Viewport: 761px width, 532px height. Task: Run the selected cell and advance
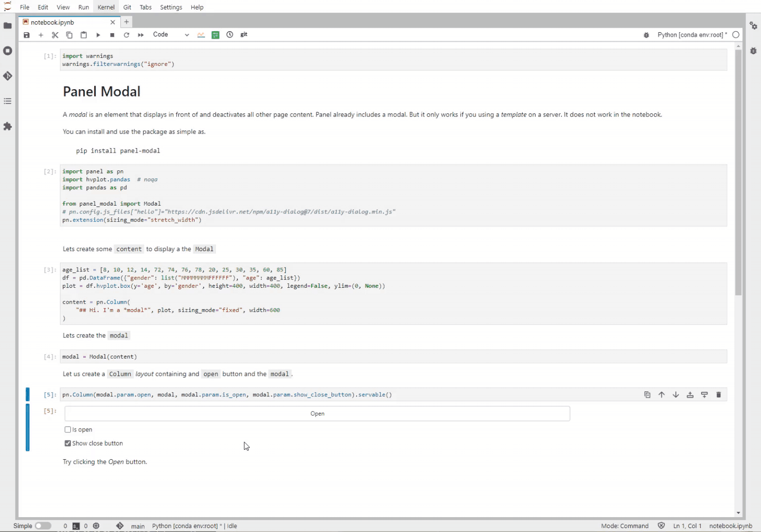point(98,35)
